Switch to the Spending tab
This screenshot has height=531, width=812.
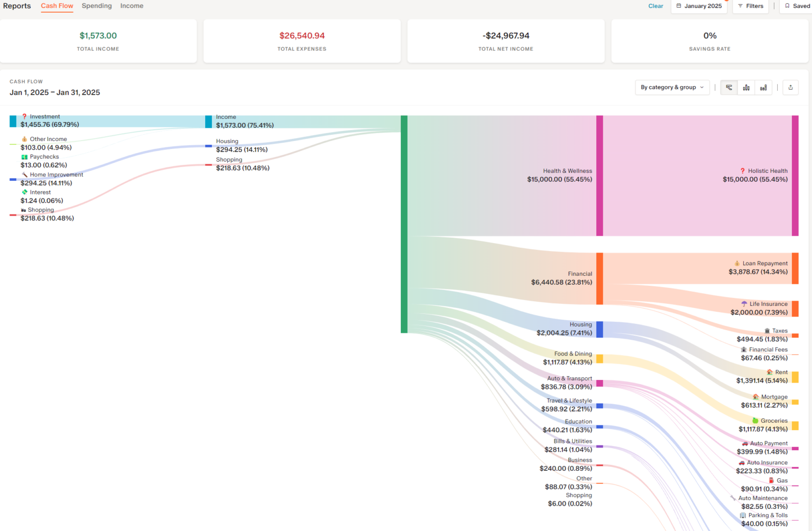coord(97,6)
